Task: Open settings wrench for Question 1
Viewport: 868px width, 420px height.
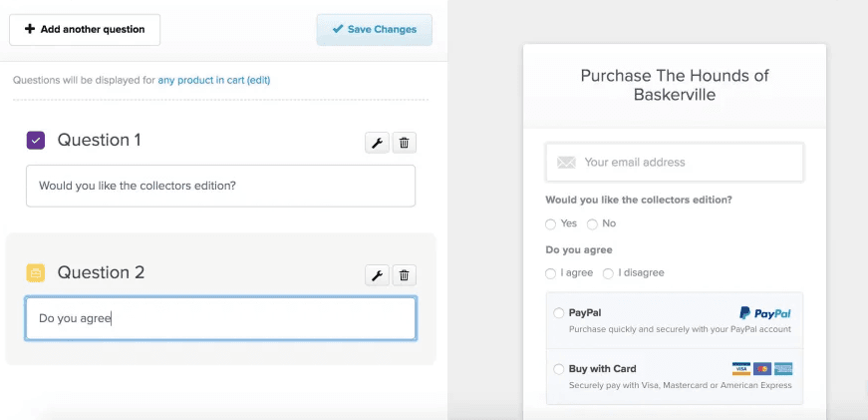Action: (x=377, y=143)
